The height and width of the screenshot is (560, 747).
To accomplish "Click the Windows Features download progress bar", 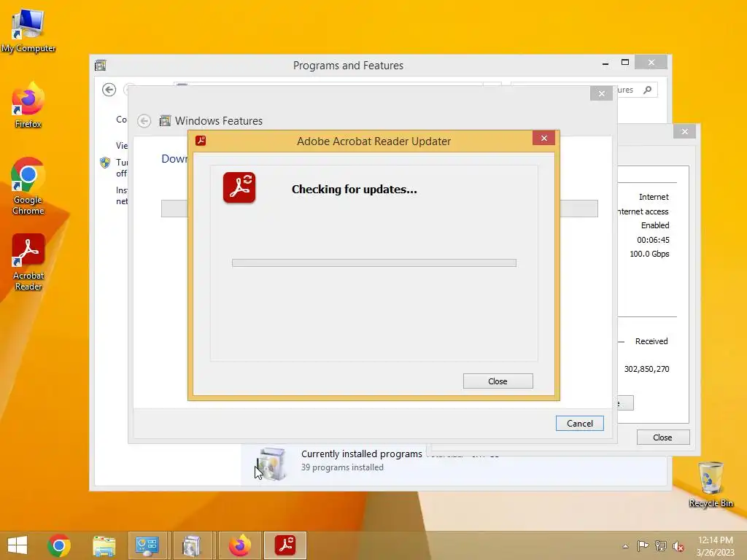I will point(379,209).
